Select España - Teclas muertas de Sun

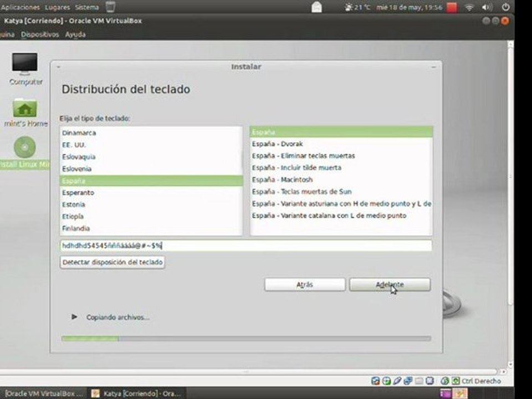point(341,191)
